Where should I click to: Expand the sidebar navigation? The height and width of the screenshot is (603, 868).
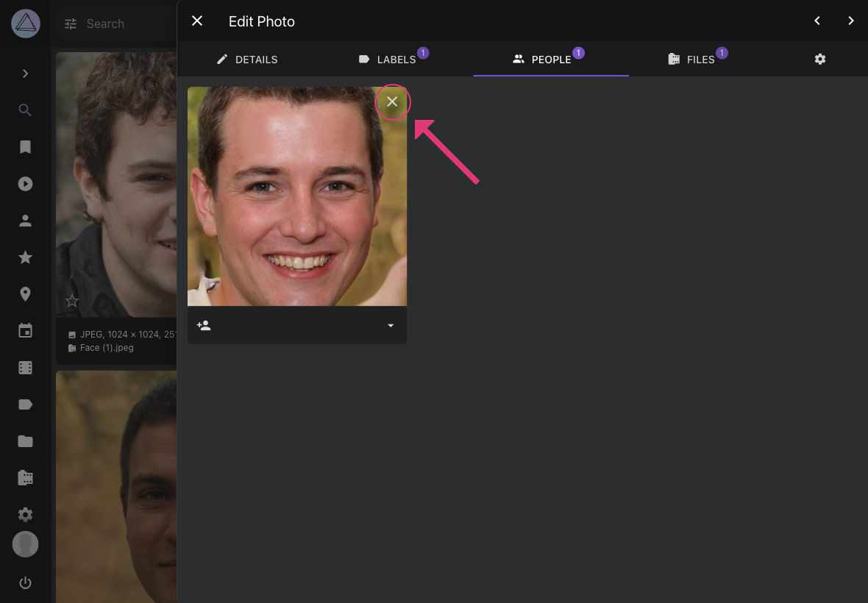tap(25, 74)
